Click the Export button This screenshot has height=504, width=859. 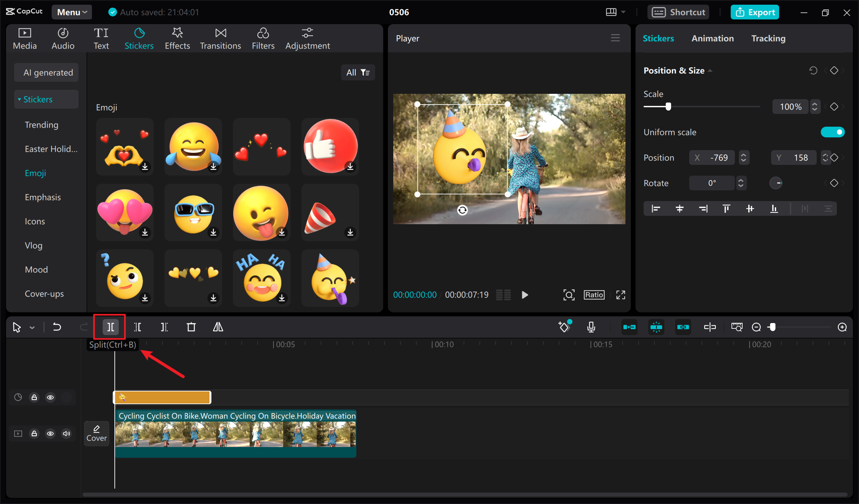click(x=755, y=12)
